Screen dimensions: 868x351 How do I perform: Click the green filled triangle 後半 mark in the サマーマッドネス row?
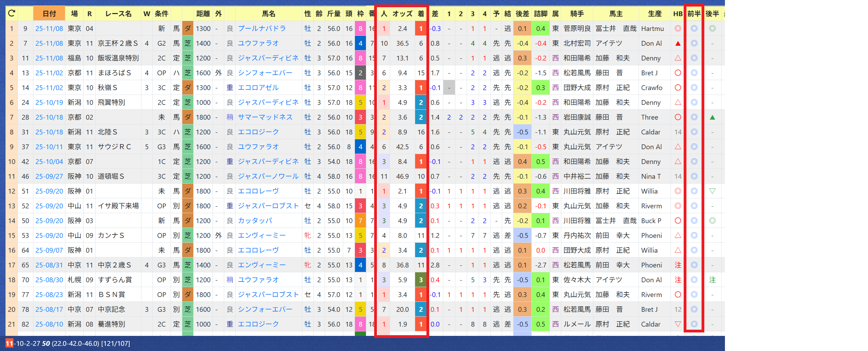pyautogui.click(x=712, y=117)
